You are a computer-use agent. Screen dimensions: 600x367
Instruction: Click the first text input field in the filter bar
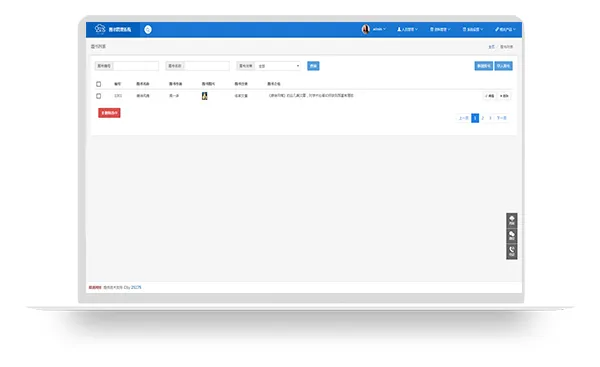(135, 66)
